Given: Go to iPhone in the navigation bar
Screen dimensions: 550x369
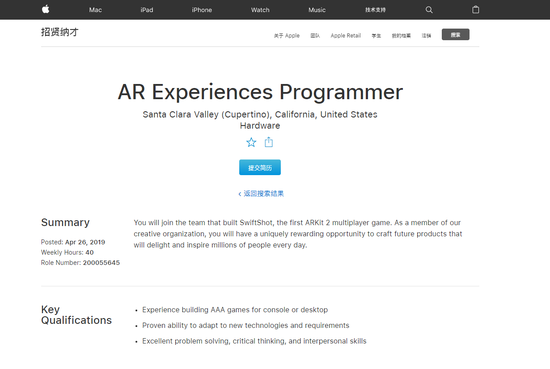Looking at the screenshot, I should click(x=202, y=10).
